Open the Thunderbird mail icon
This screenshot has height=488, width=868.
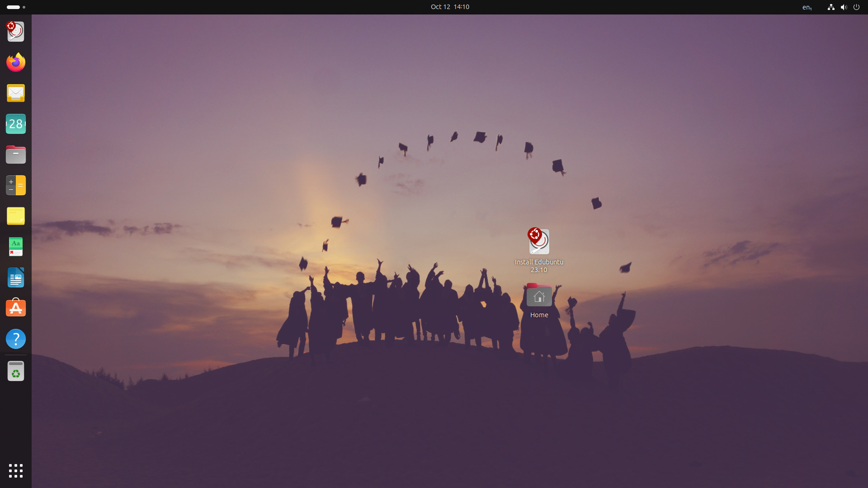coord(16,93)
